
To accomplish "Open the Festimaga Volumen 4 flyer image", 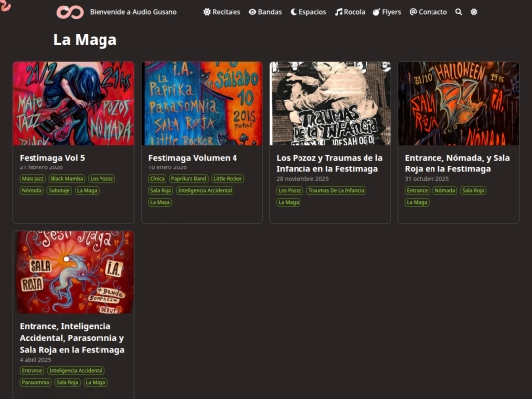I will [202, 103].
